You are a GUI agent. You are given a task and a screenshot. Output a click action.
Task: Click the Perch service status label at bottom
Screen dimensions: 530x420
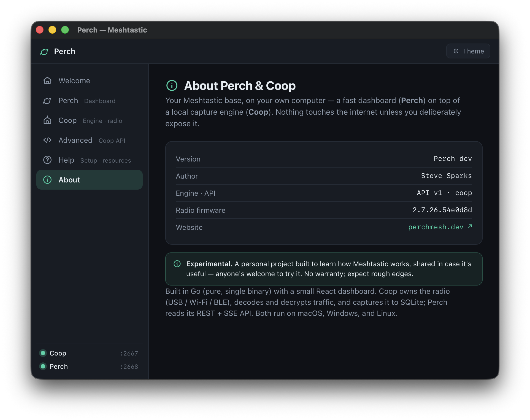(59, 367)
